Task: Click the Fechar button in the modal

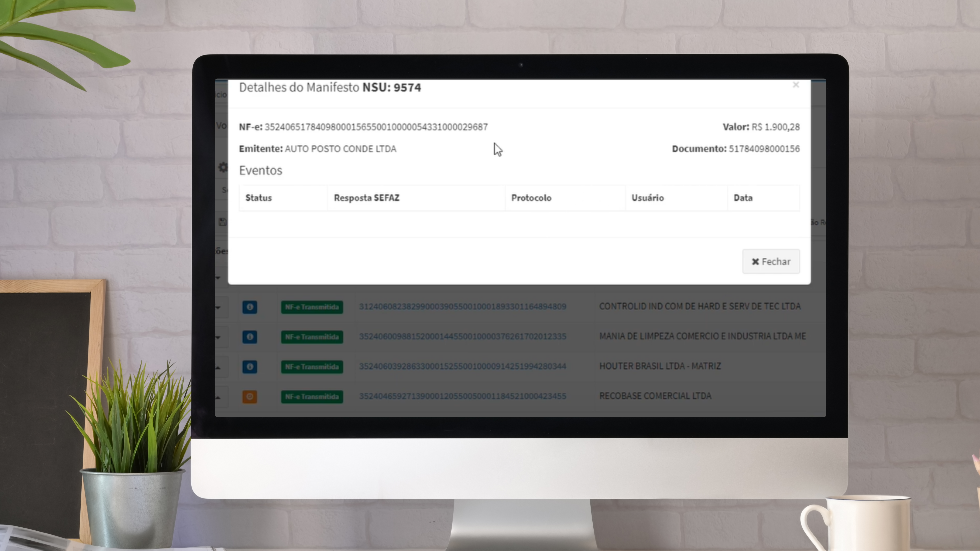Action: [x=771, y=262]
